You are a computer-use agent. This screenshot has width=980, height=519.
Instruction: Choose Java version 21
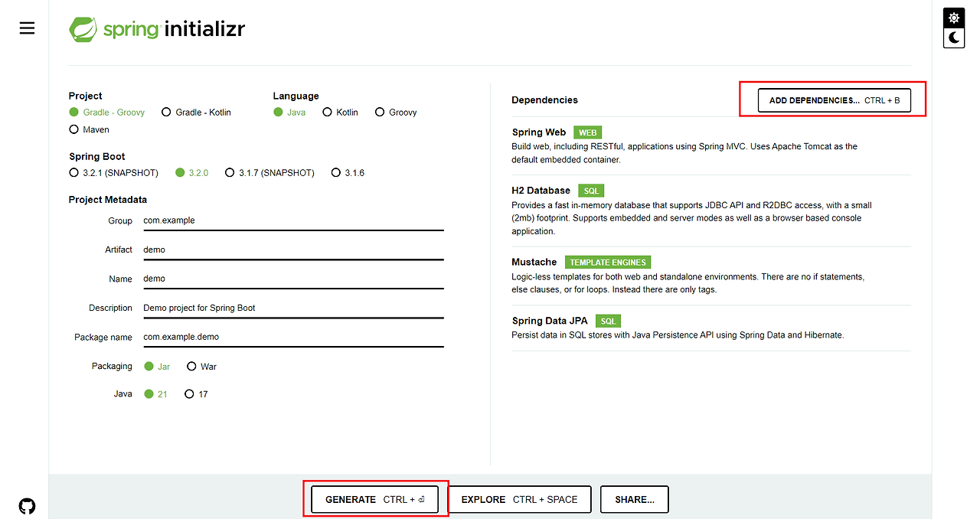tap(155, 394)
